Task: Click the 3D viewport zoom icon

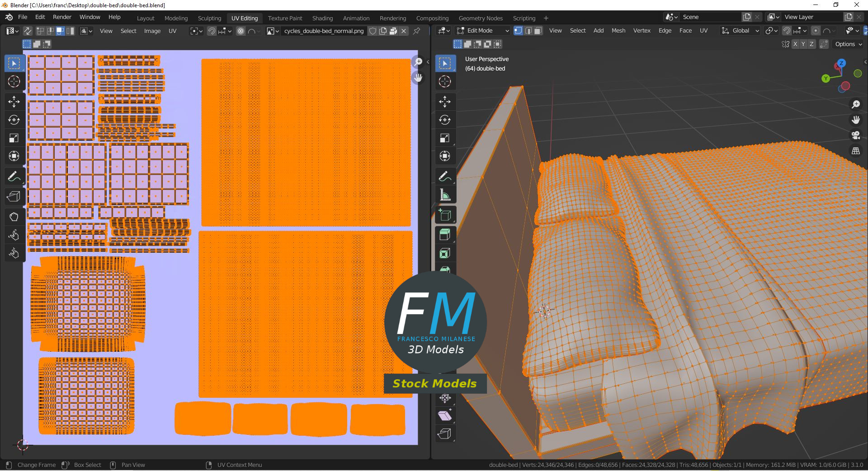Action: tap(856, 104)
